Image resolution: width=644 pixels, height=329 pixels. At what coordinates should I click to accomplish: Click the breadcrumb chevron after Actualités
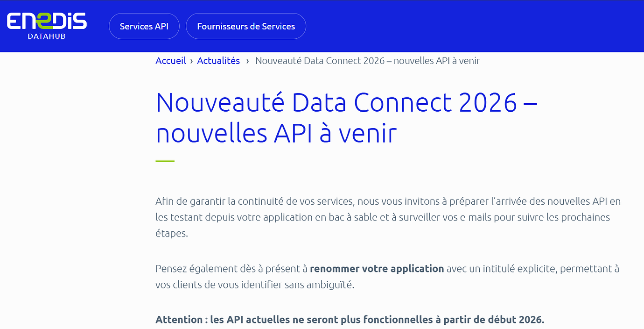coord(247,61)
